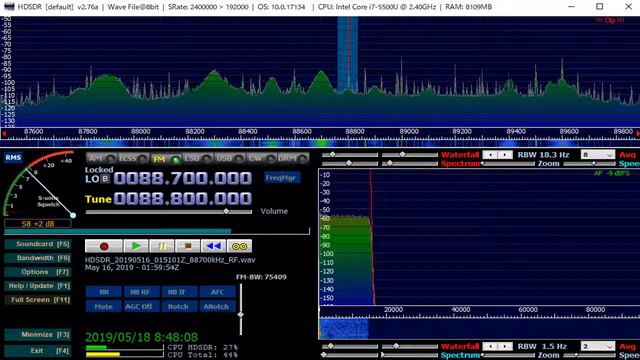Viewport: 640px width, 360px height.
Task: Click 88800 on the RF frequency scale
Action: click(355, 131)
